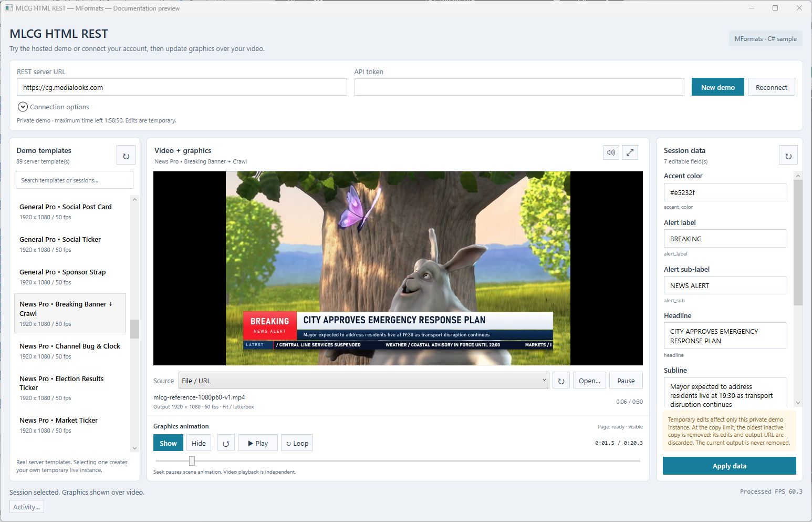This screenshot has height=522, width=812.
Task: Click the template list scroll-up arrow
Action: [134, 200]
